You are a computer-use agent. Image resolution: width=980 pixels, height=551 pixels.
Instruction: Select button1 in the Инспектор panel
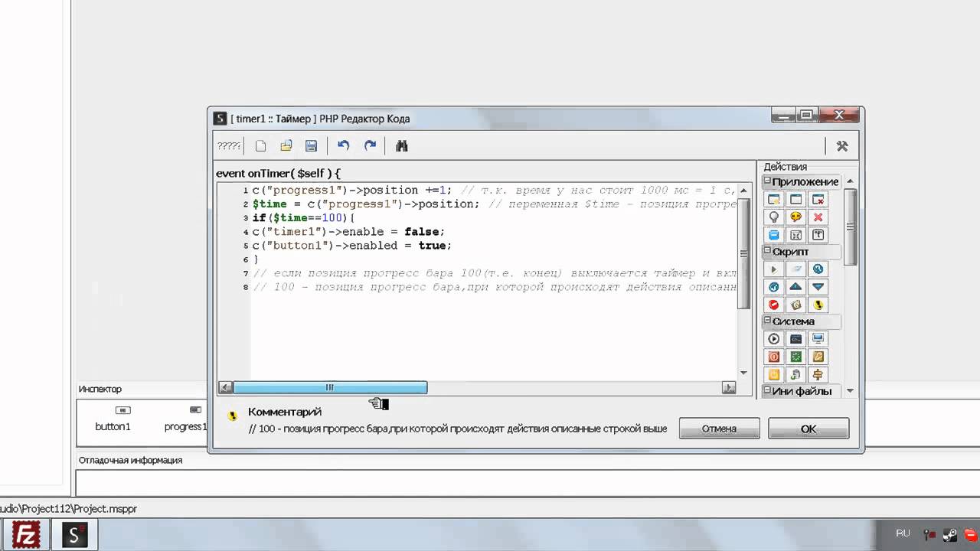(x=113, y=420)
